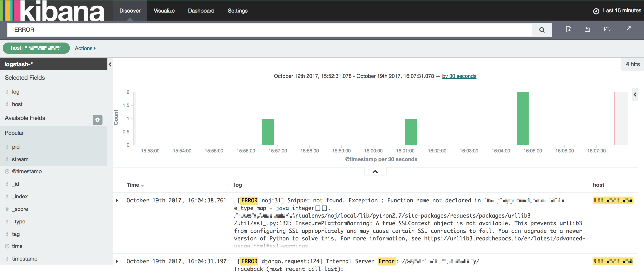This screenshot has height=274, width=644.
Task: Click the _score field hash icon
Action: pyautogui.click(x=7, y=209)
